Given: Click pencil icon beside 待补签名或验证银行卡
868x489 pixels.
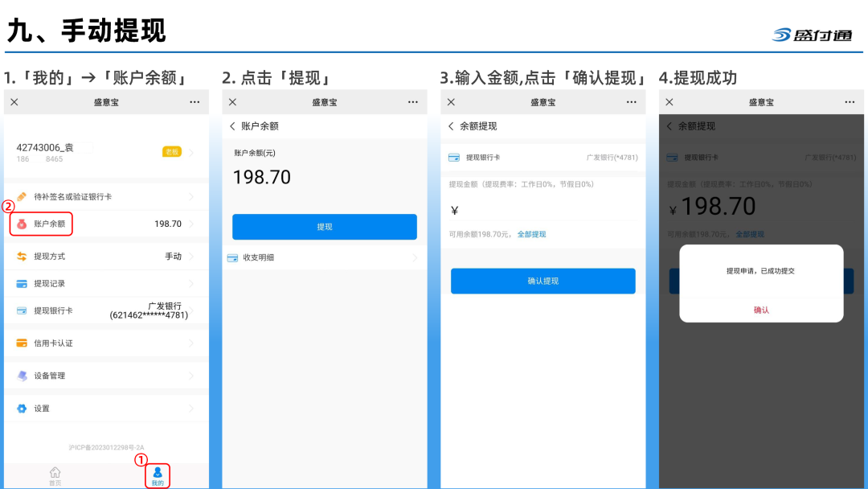Looking at the screenshot, I should 22,196.
